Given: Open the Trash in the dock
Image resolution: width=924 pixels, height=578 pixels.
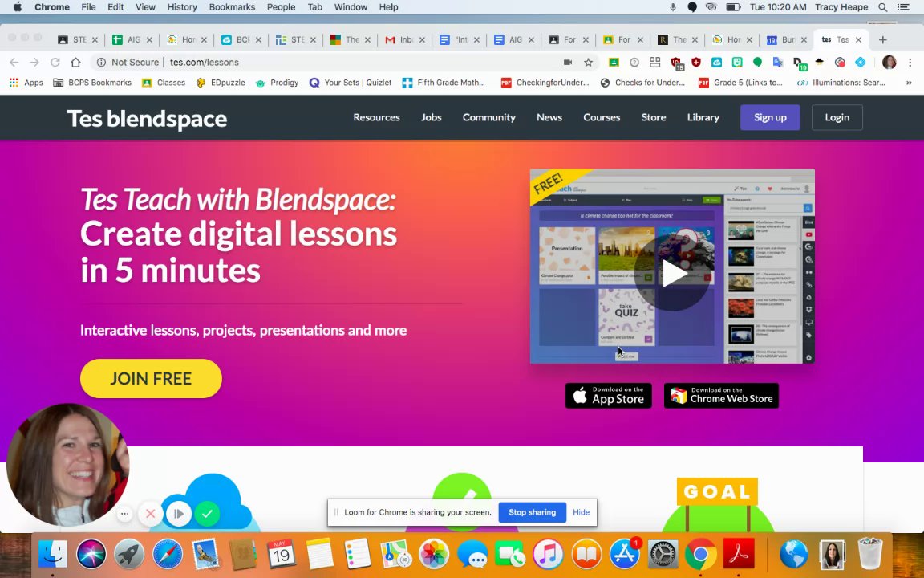Looking at the screenshot, I should tap(870, 555).
